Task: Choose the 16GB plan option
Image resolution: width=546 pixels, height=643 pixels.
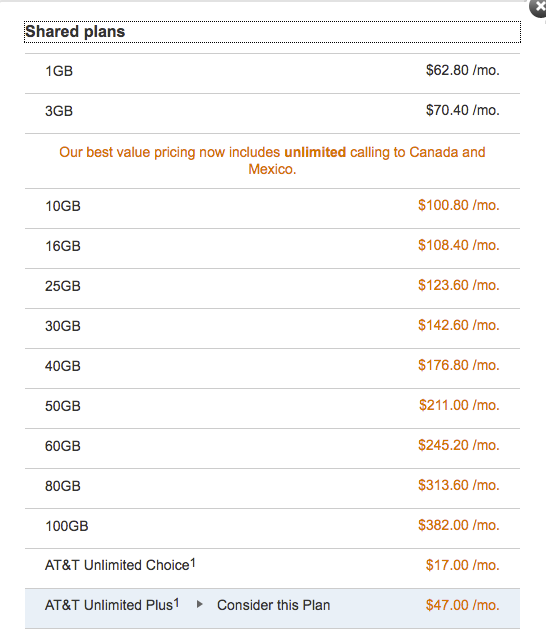Action: point(272,249)
